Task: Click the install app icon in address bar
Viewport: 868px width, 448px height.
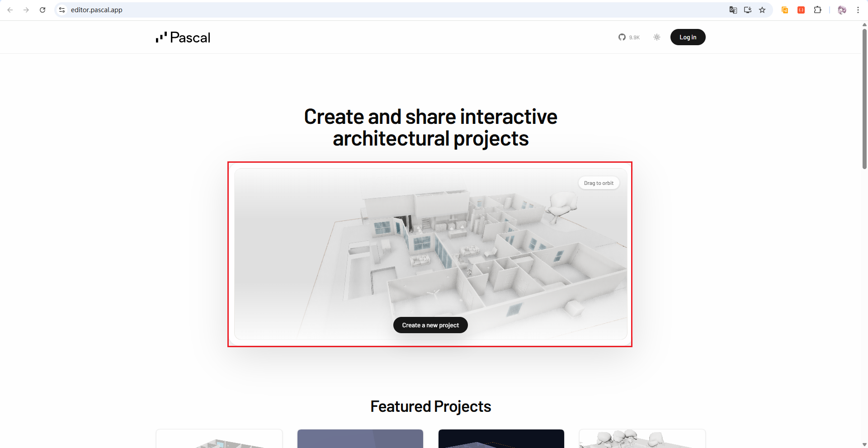Action: [748, 10]
